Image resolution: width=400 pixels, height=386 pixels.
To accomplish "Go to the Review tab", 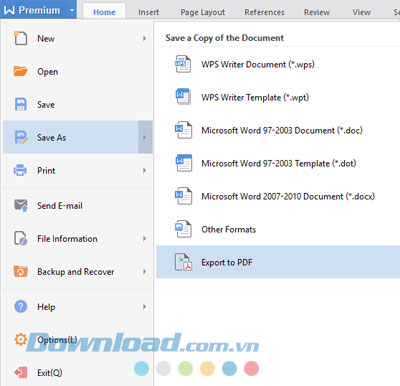I will [317, 12].
